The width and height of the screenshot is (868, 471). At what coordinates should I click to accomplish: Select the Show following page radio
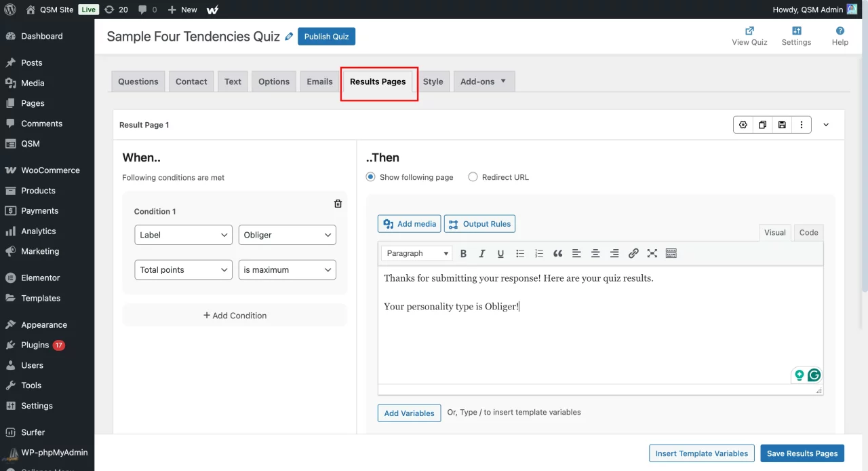tap(371, 177)
